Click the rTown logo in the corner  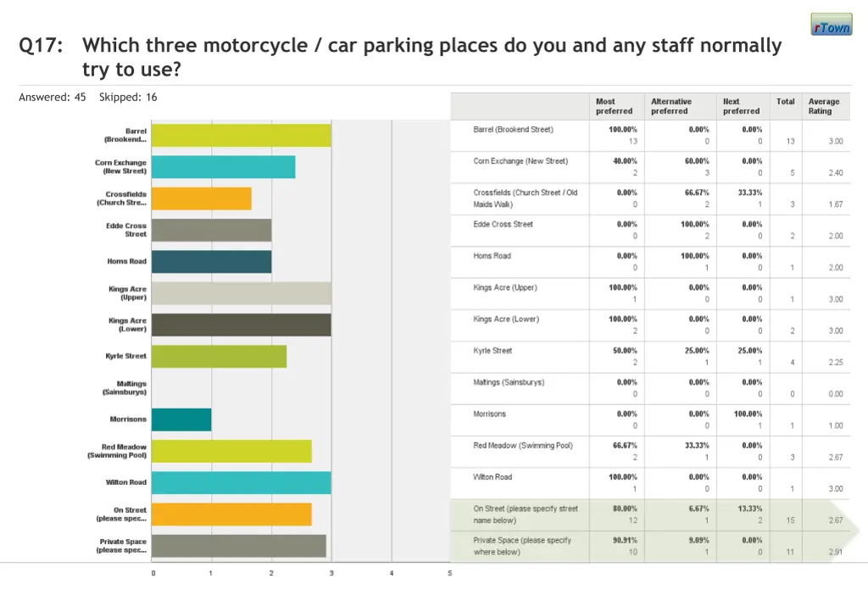(x=831, y=25)
